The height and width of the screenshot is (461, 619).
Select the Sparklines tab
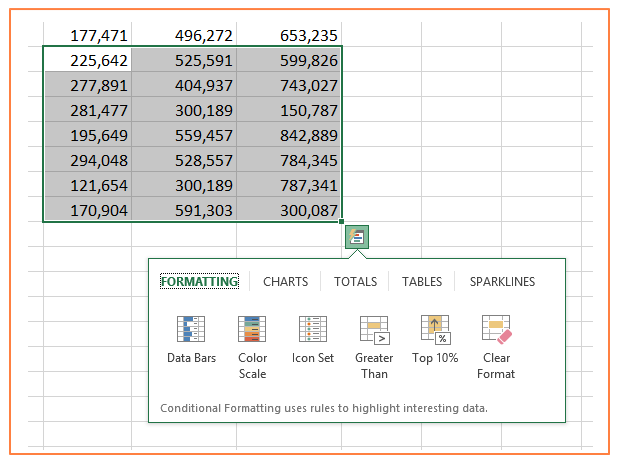(x=502, y=282)
